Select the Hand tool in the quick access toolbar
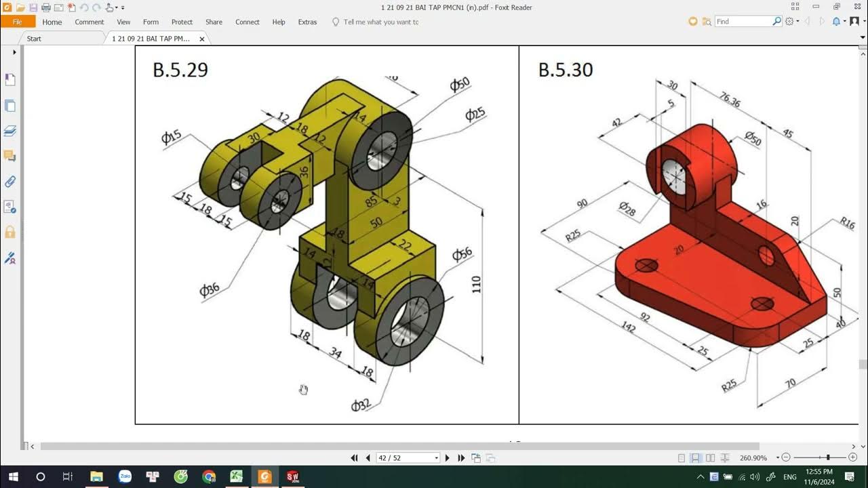The height and width of the screenshot is (488, 868). tap(109, 7)
